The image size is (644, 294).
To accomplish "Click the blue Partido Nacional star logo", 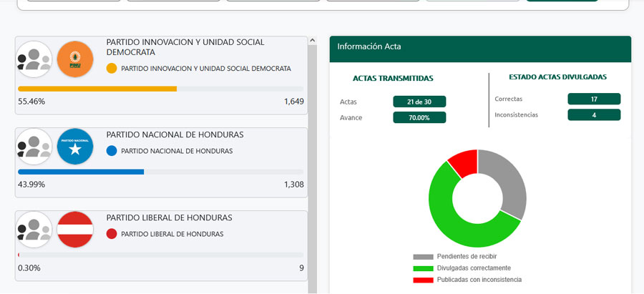I will pyautogui.click(x=75, y=147).
